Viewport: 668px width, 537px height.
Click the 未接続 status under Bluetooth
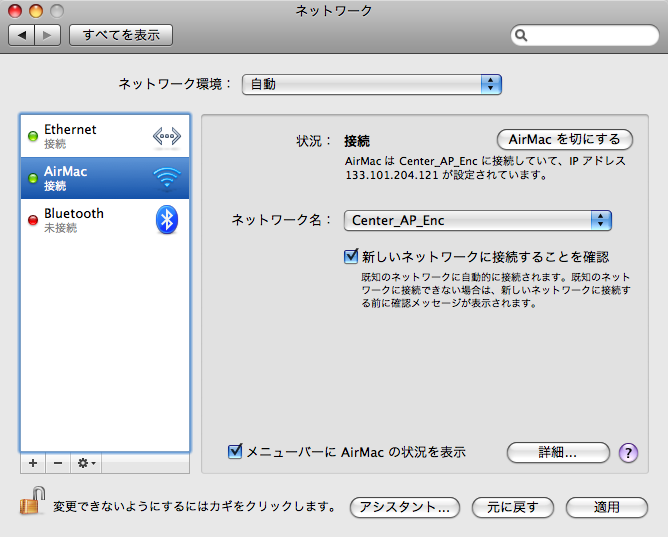click(x=60, y=228)
